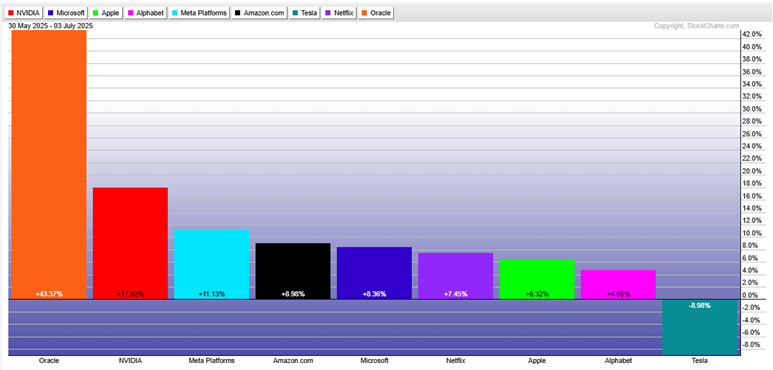Click the 42.0% y-axis tick label
The image size is (773, 370).
(x=752, y=34)
